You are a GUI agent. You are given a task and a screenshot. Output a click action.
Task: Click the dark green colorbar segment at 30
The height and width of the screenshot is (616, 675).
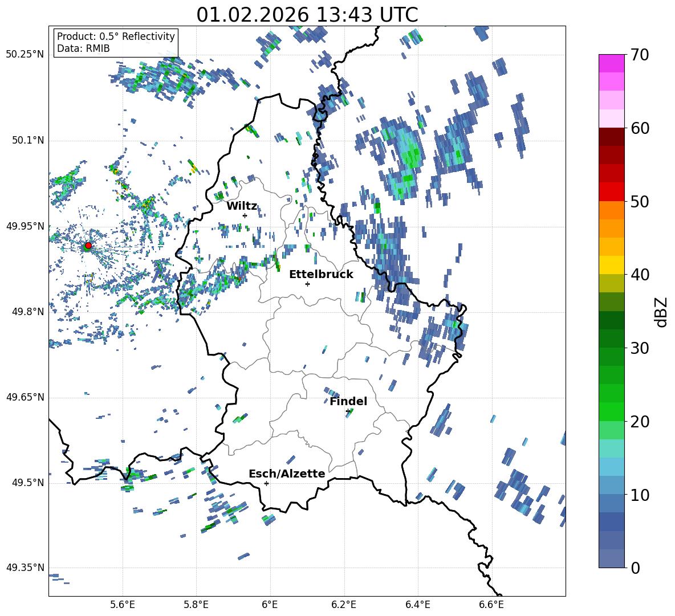(611, 338)
